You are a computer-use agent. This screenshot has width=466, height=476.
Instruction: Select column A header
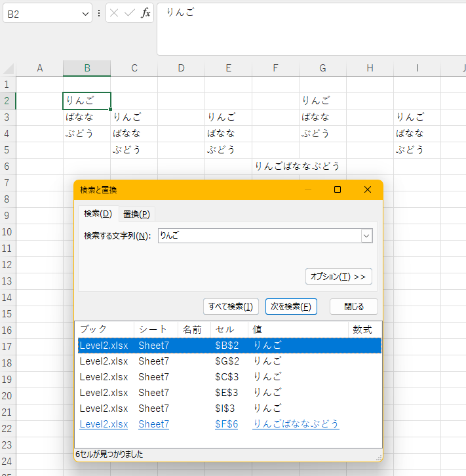point(40,68)
